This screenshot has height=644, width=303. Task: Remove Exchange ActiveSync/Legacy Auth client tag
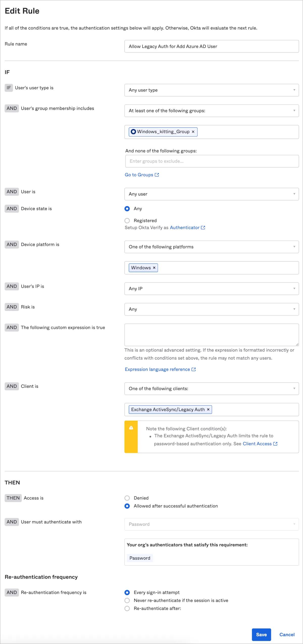point(208,409)
